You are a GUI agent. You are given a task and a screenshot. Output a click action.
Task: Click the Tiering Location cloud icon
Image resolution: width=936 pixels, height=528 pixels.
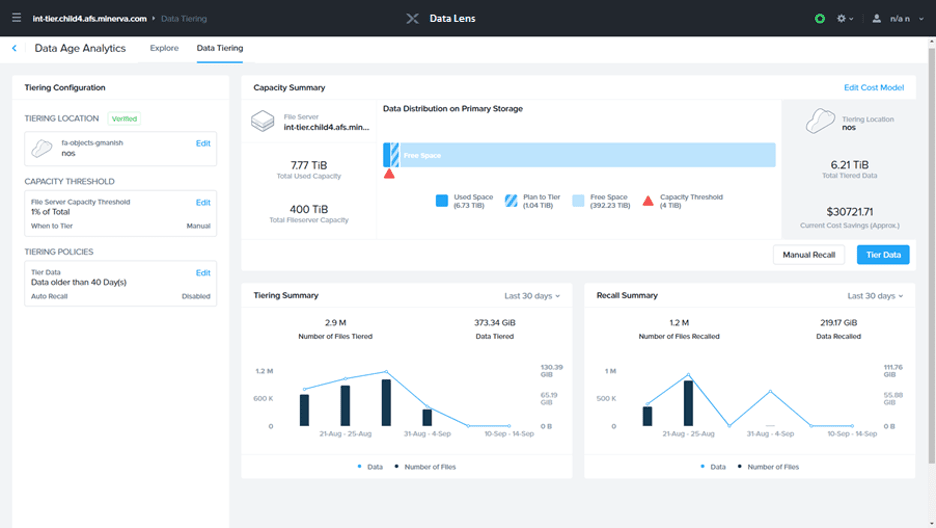point(820,122)
